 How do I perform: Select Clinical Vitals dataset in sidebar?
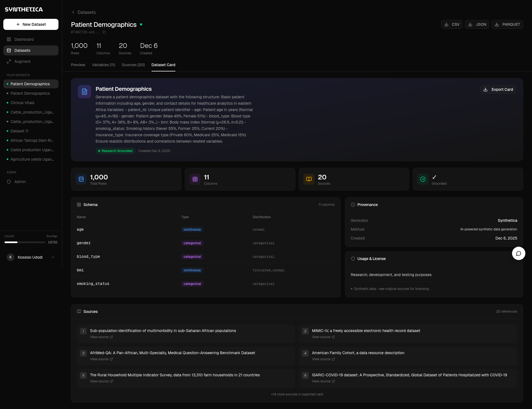[x=22, y=103]
